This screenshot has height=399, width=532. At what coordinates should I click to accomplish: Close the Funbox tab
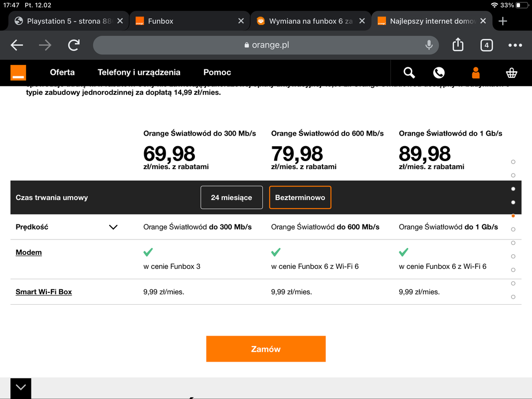coord(241,21)
